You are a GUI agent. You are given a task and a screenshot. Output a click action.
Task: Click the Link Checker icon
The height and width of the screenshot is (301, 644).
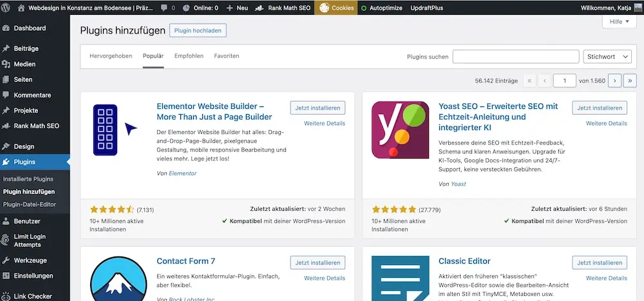6,296
